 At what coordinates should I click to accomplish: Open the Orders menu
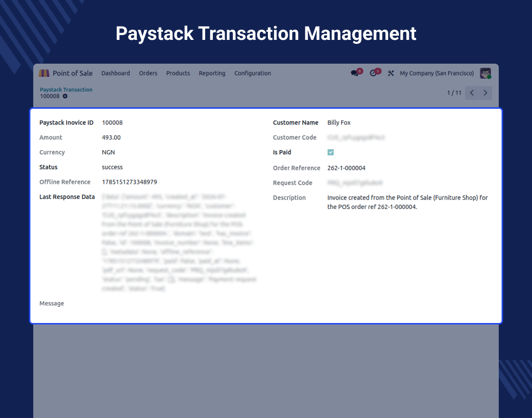pos(148,73)
